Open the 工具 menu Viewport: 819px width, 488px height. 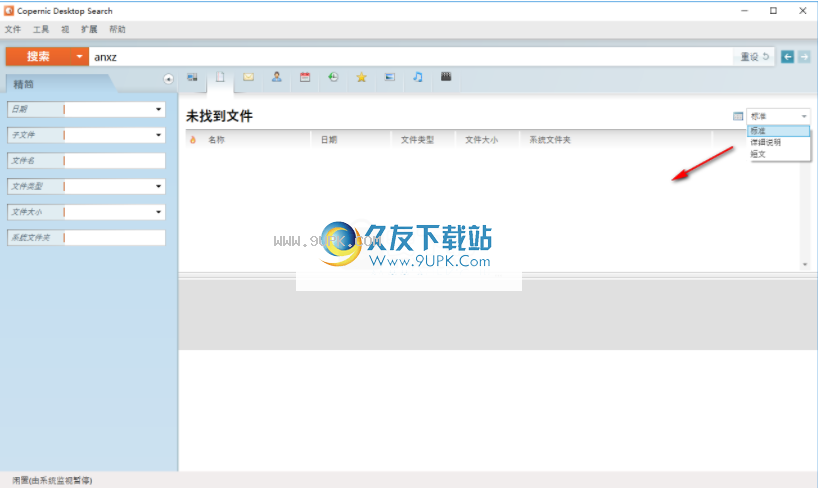(x=41, y=29)
